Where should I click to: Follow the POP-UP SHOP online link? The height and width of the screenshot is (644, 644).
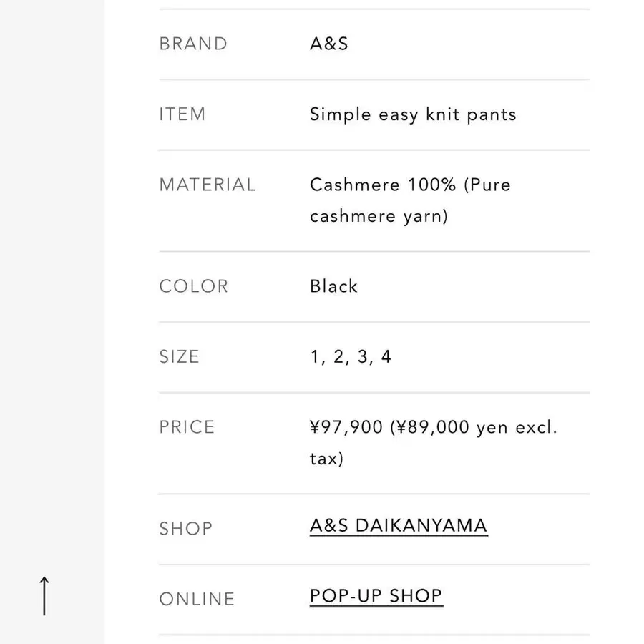[x=376, y=596]
